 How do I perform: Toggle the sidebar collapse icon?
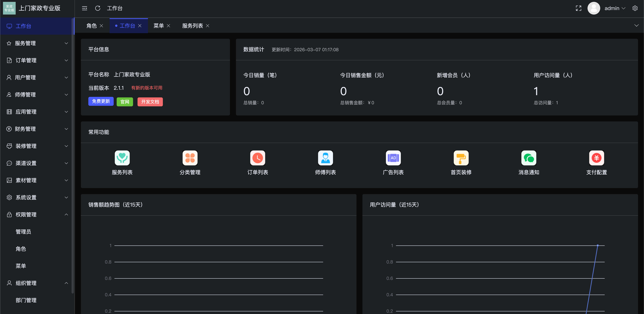point(84,8)
